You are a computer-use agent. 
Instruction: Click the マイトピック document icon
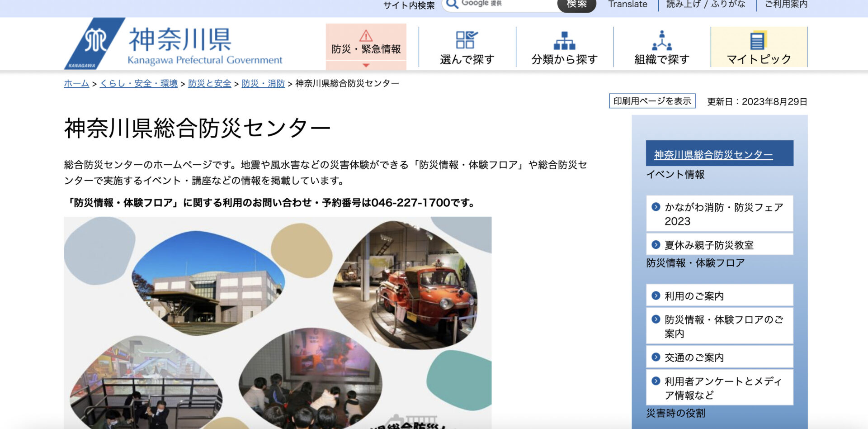tap(758, 41)
